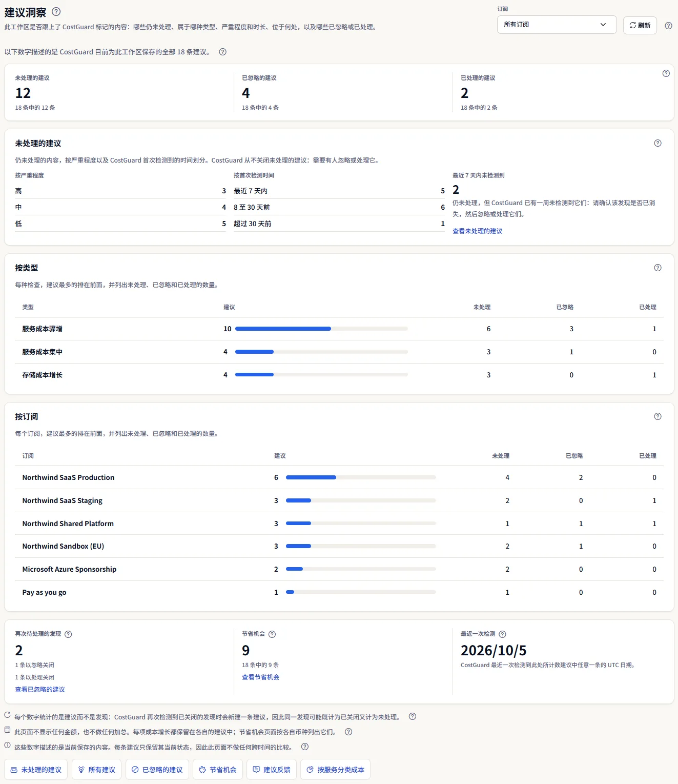Open the 建议反馈 shortcut button

(272, 770)
